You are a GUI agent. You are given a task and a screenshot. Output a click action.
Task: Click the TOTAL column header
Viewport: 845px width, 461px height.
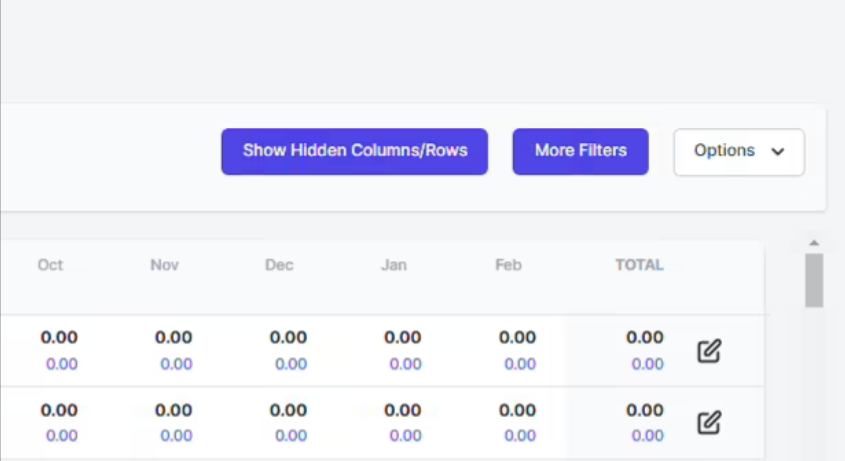click(x=640, y=265)
